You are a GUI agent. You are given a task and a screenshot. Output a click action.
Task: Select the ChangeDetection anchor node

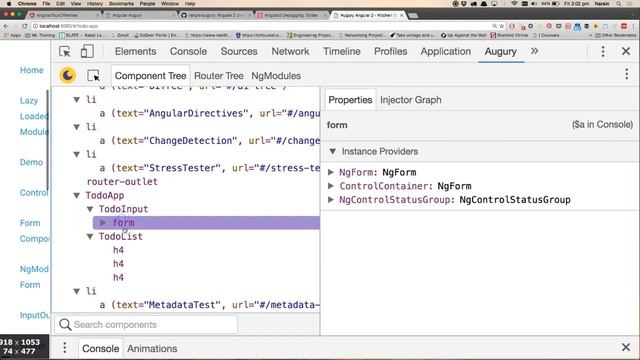click(209, 140)
